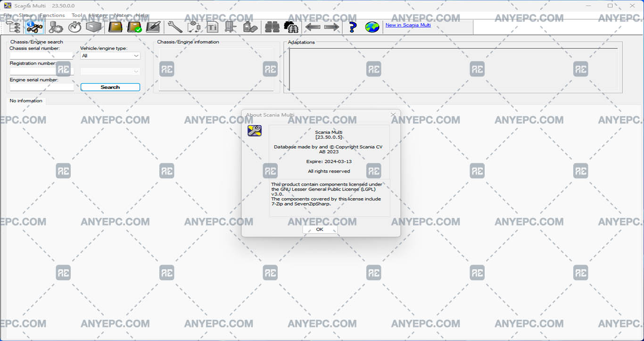Click the black binoculars advanced search icon
The width and height of the screenshot is (644, 341).
click(291, 27)
